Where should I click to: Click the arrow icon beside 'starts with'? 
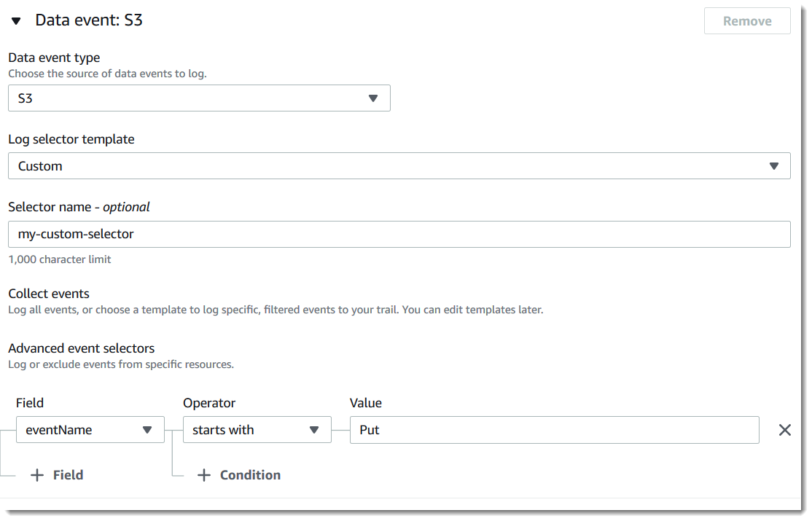pos(314,430)
